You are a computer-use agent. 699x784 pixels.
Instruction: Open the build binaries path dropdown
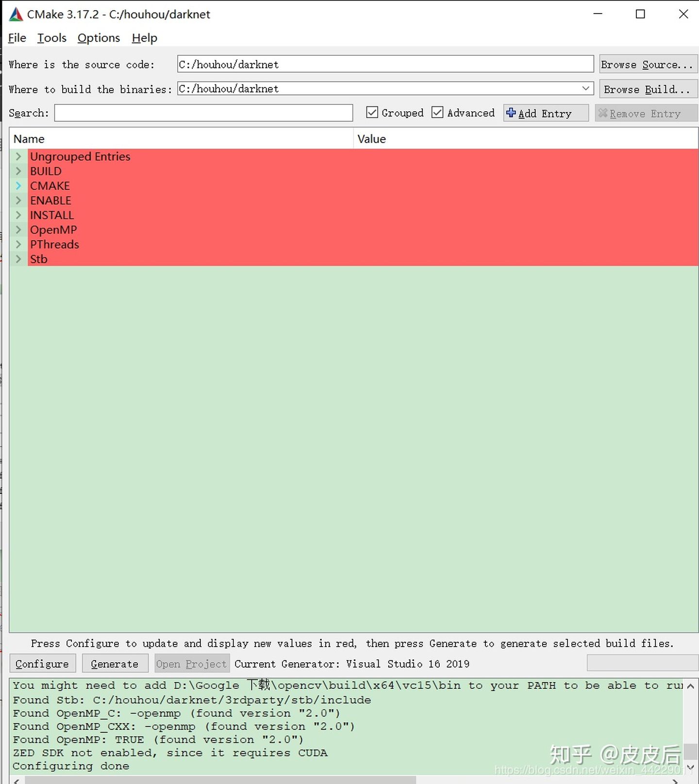[585, 88]
